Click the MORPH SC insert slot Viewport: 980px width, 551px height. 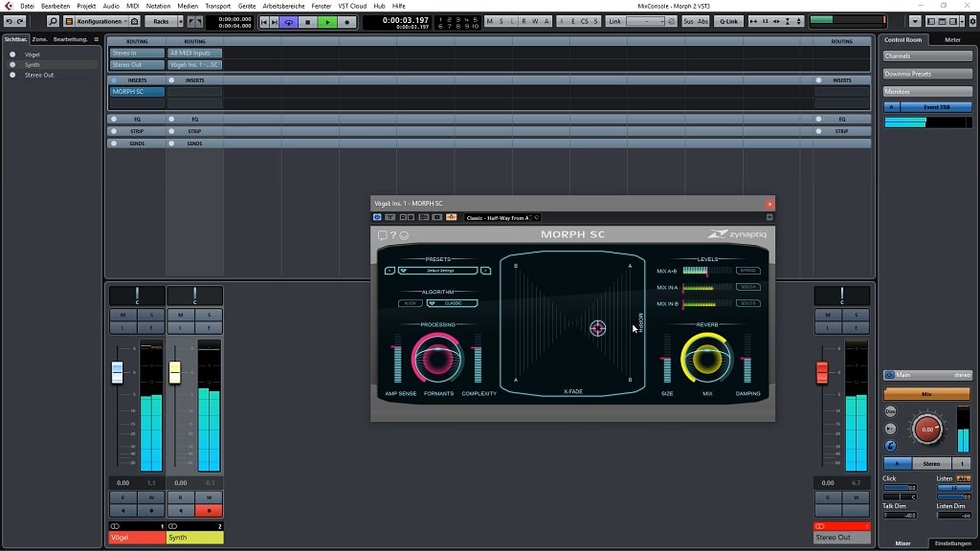tap(137, 91)
